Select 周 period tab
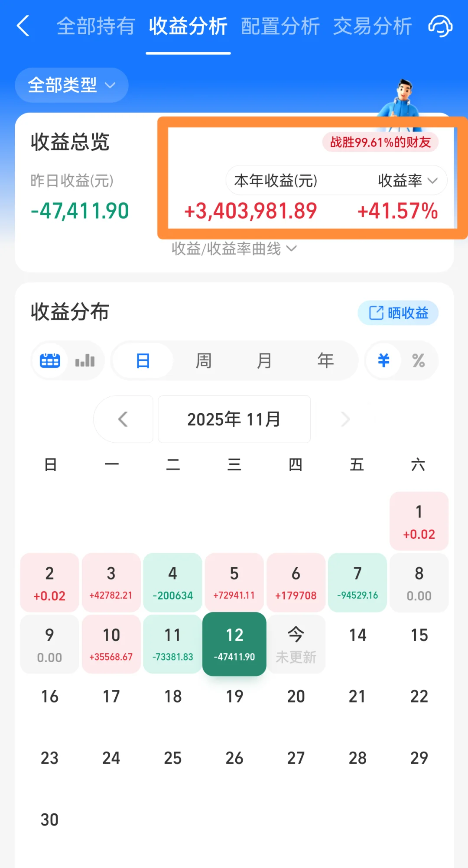468x868 pixels. coord(204,360)
